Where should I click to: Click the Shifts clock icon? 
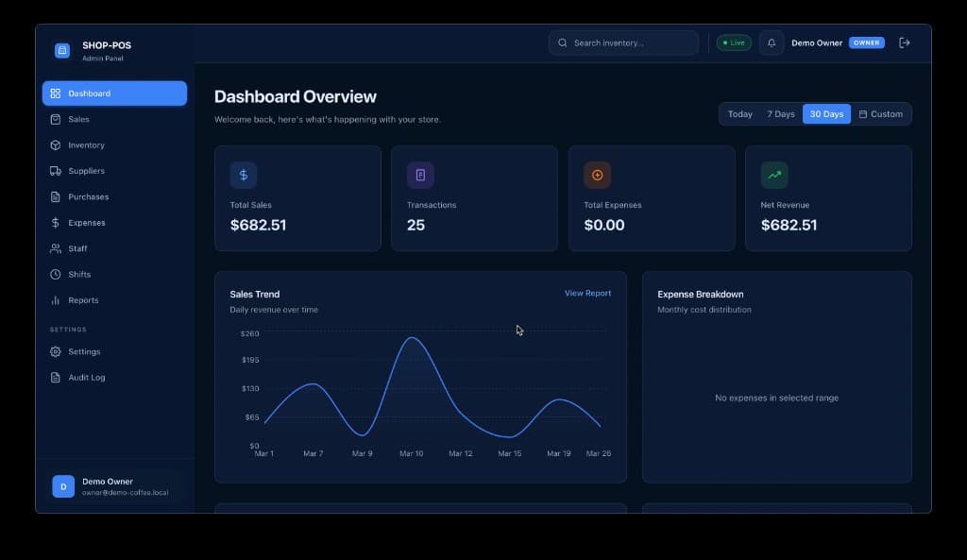(56, 275)
